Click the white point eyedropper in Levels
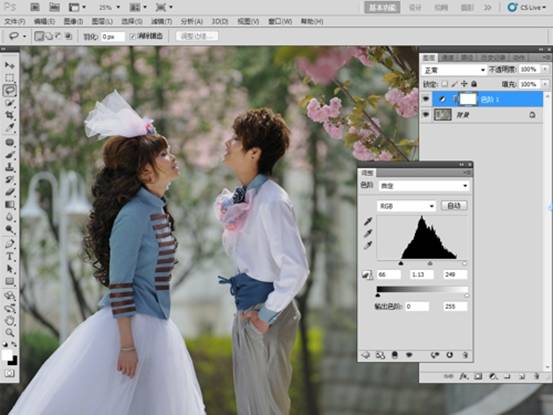553x415 pixels. point(368,245)
